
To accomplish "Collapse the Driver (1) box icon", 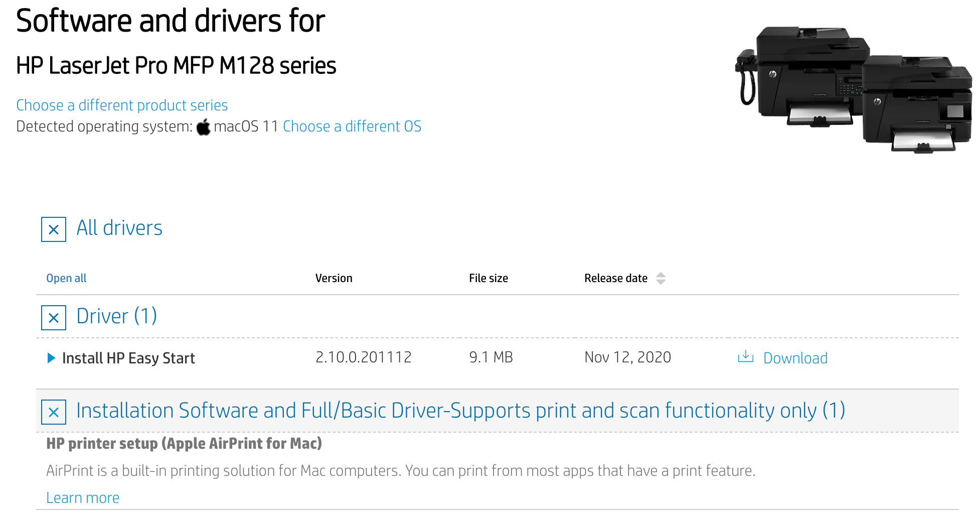I will 54,318.
